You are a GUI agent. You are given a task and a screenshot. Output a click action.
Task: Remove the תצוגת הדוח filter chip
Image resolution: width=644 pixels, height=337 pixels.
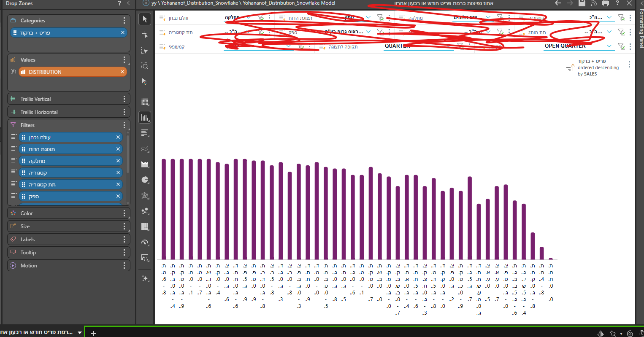(118, 149)
